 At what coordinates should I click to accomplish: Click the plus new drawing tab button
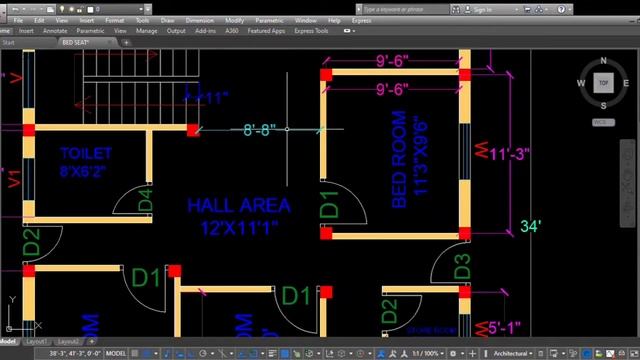pyautogui.click(x=126, y=42)
